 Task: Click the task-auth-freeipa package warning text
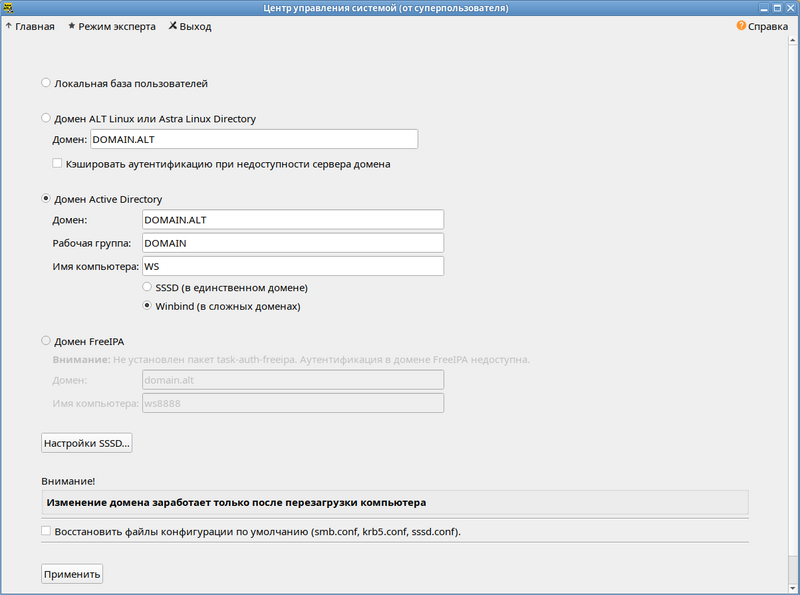click(x=291, y=359)
